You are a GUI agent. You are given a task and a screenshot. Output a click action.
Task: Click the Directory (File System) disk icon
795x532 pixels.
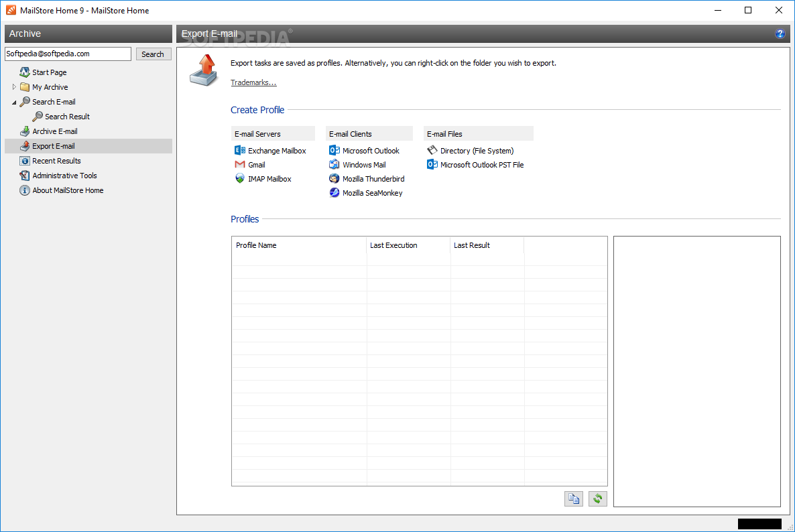432,150
